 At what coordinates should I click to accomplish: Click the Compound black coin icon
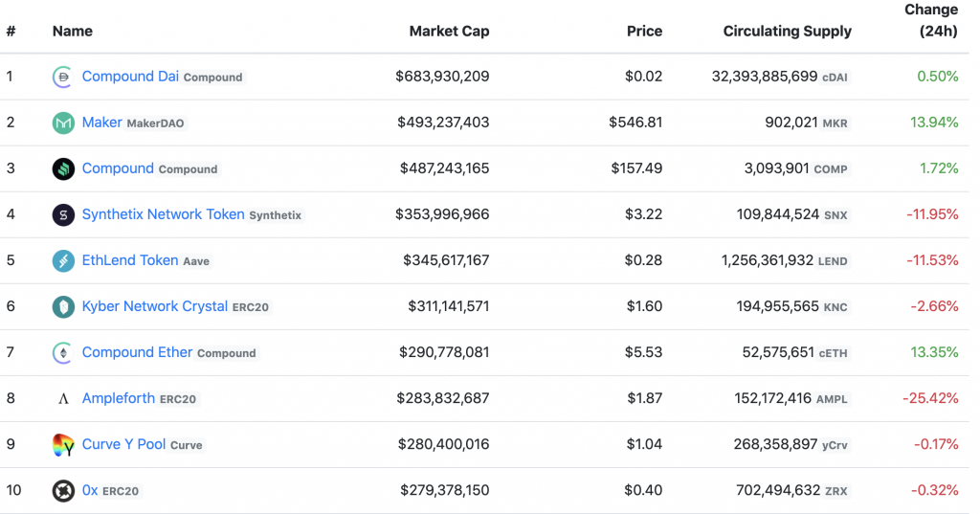(x=63, y=168)
